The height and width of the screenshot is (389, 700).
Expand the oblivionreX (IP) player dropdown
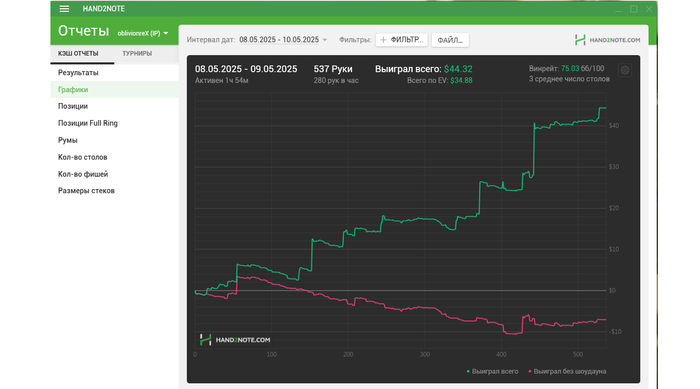click(143, 33)
